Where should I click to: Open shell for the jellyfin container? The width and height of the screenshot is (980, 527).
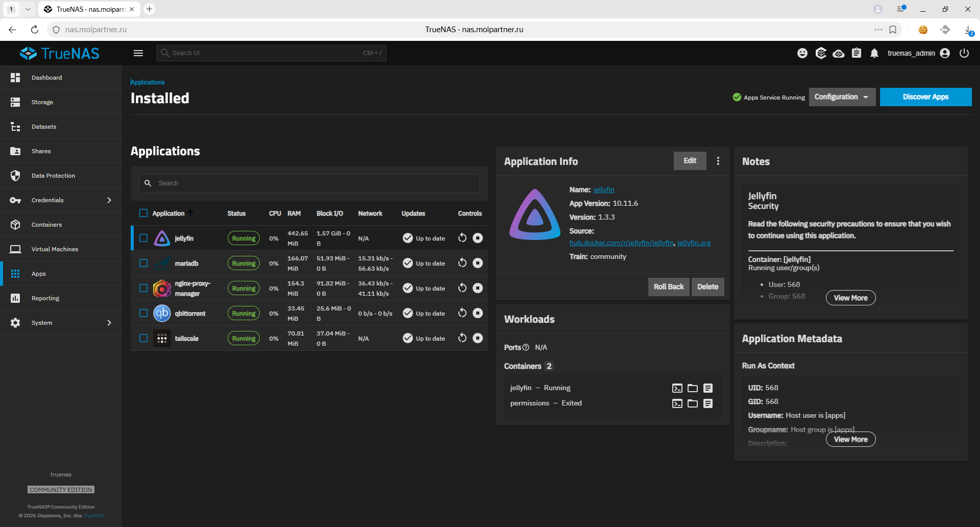pyautogui.click(x=677, y=388)
